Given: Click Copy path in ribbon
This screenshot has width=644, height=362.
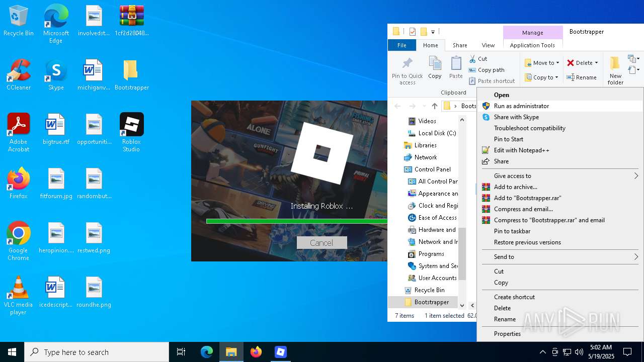Looking at the screenshot, I should (487, 70).
